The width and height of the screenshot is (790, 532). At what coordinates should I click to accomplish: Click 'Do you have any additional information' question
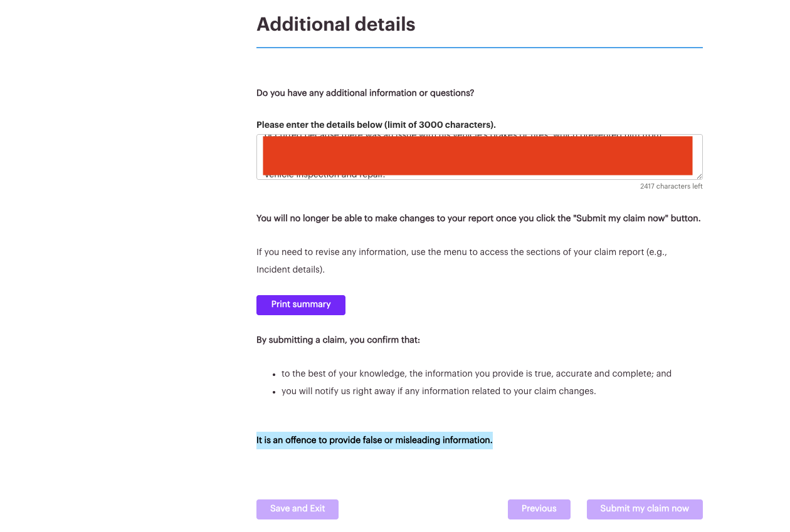(x=365, y=93)
